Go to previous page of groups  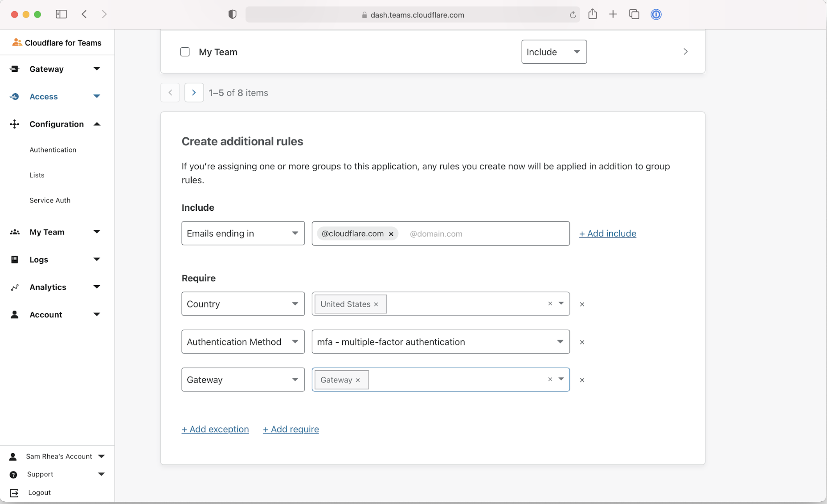click(x=170, y=93)
